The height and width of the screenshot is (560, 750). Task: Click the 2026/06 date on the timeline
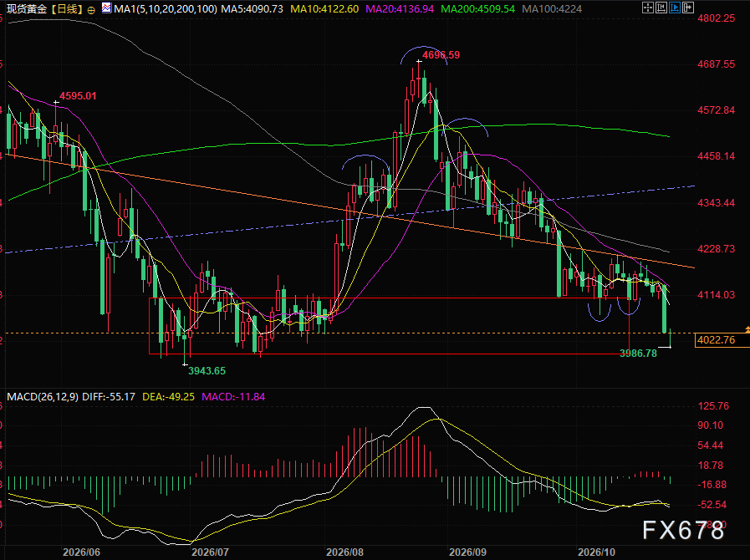click(81, 552)
